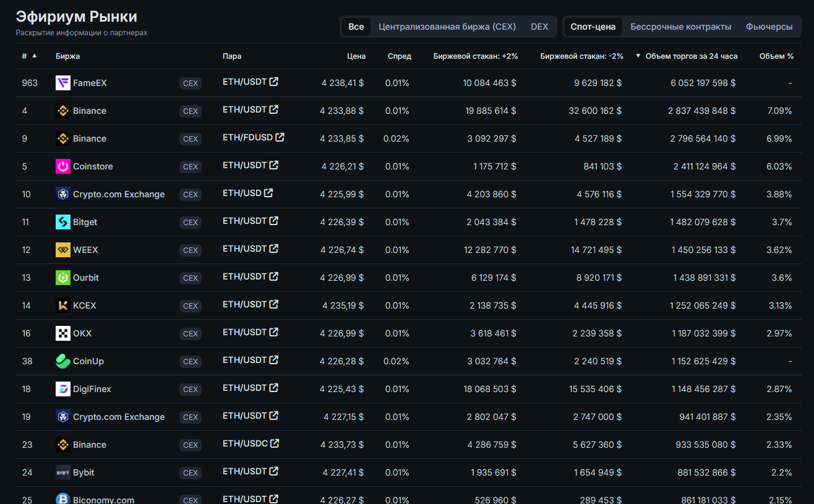Click the Ourbit exchange logo
This screenshot has height=504, width=814.
[x=63, y=278]
